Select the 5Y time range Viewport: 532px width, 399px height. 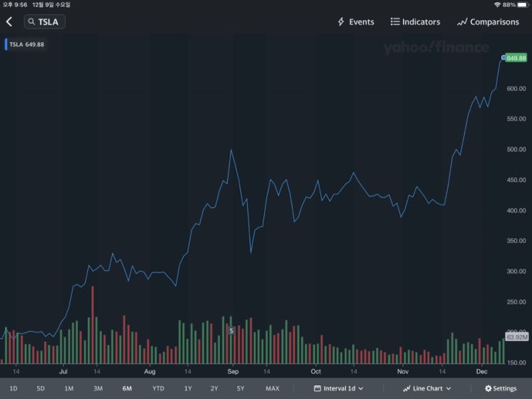pyautogui.click(x=241, y=388)
